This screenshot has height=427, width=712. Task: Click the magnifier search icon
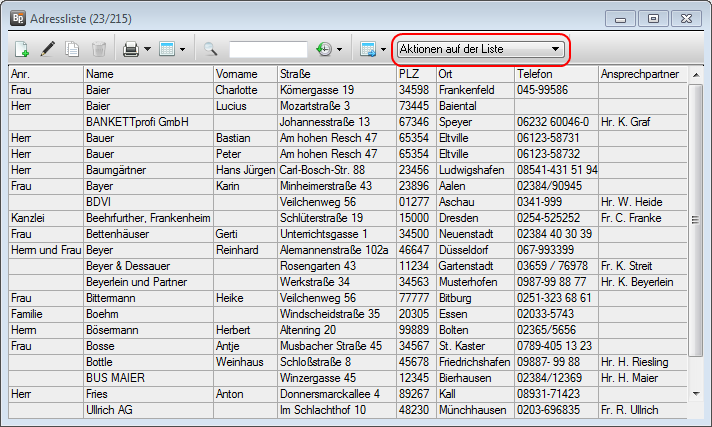211,48
